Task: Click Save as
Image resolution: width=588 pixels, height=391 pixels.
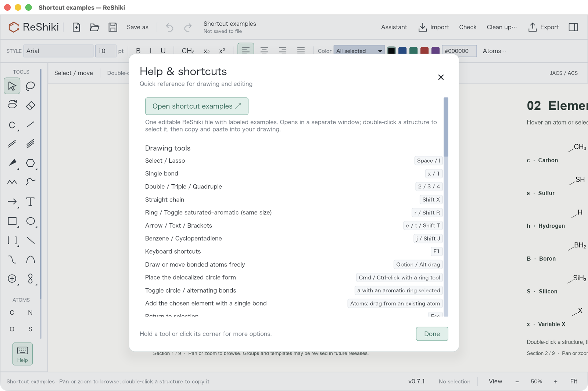Action: point(137,27)
